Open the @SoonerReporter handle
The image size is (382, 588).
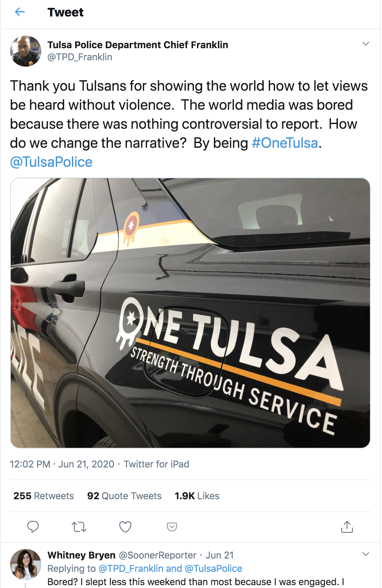tap(157, 555)
